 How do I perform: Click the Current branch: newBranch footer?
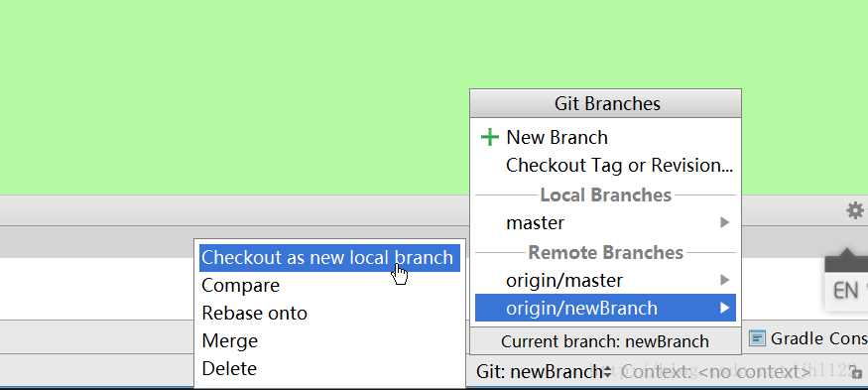pos(605,341)
